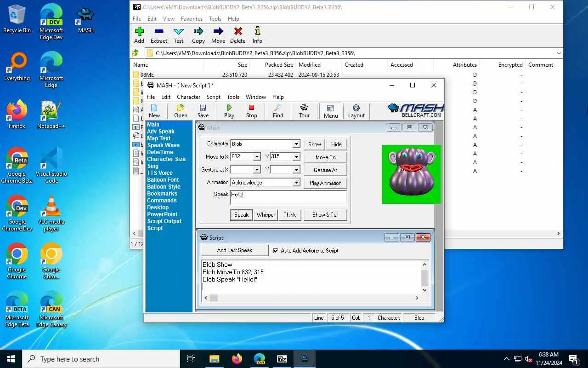Expand the Character dropdown showing Blob

tap(296, 144)
